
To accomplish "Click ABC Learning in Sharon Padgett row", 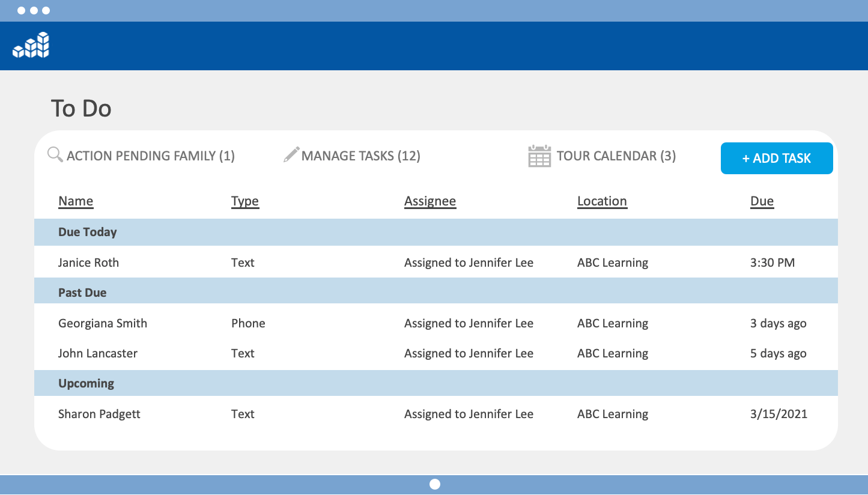I will pos(613,414).
